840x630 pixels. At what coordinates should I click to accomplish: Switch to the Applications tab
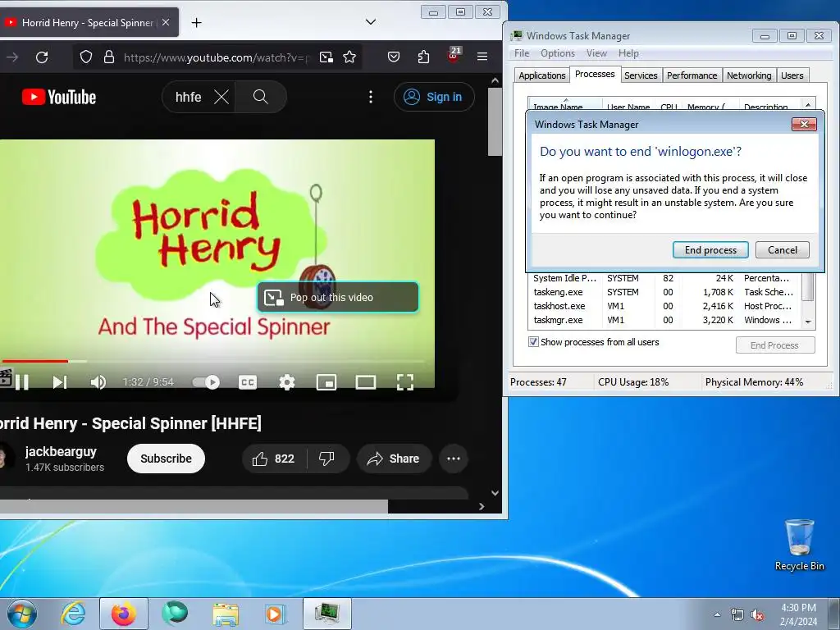click(541, 75)
